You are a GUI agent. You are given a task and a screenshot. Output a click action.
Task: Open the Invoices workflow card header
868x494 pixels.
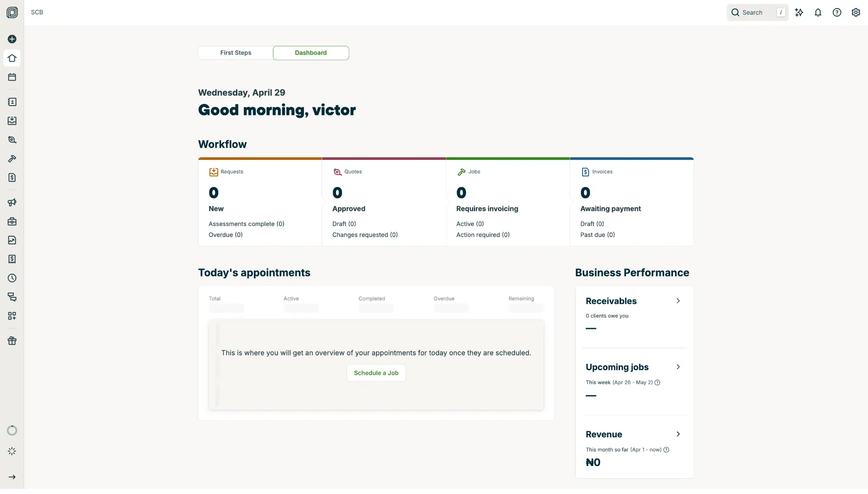pos(597,172)
